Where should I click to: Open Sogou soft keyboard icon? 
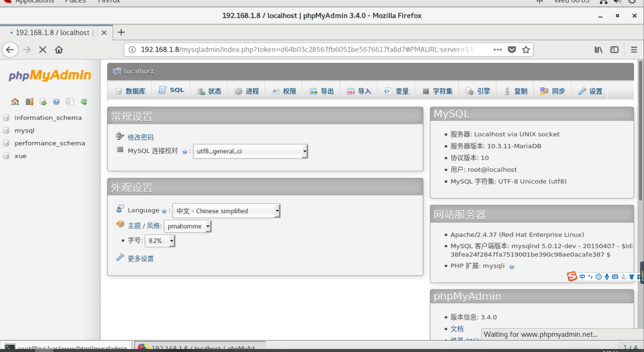pyautogui.click(x=615, y=277)
